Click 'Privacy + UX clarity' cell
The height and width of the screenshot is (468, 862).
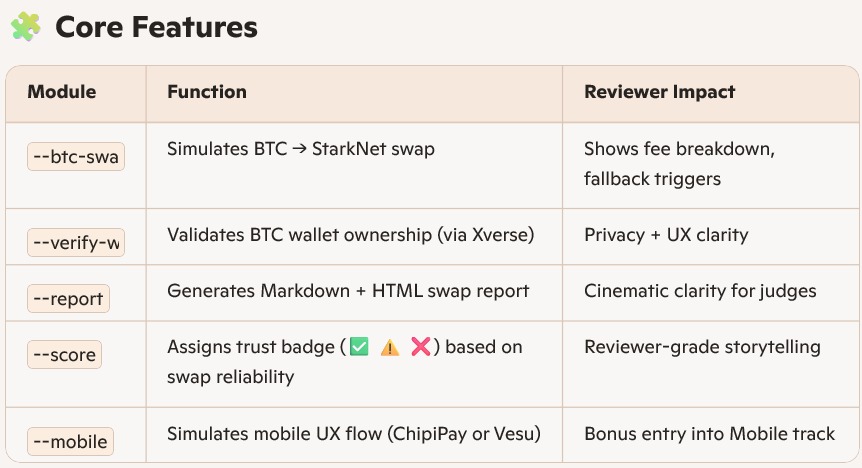[x=666, y=236]
